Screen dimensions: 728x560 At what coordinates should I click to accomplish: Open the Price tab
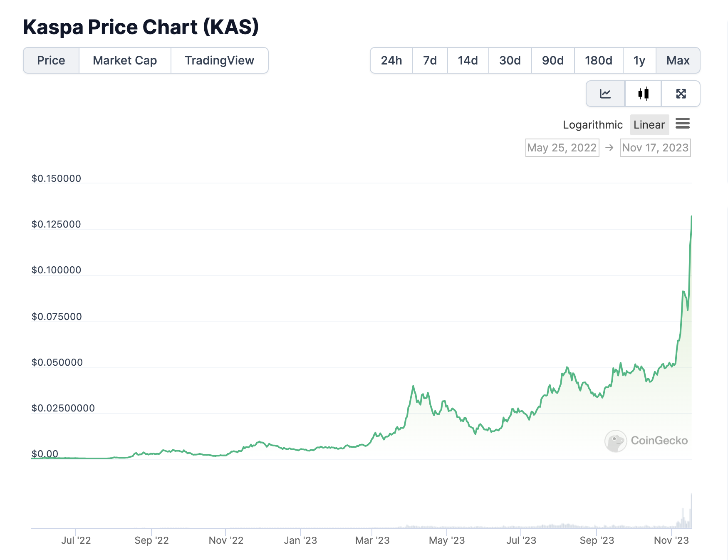click(51, 60)
